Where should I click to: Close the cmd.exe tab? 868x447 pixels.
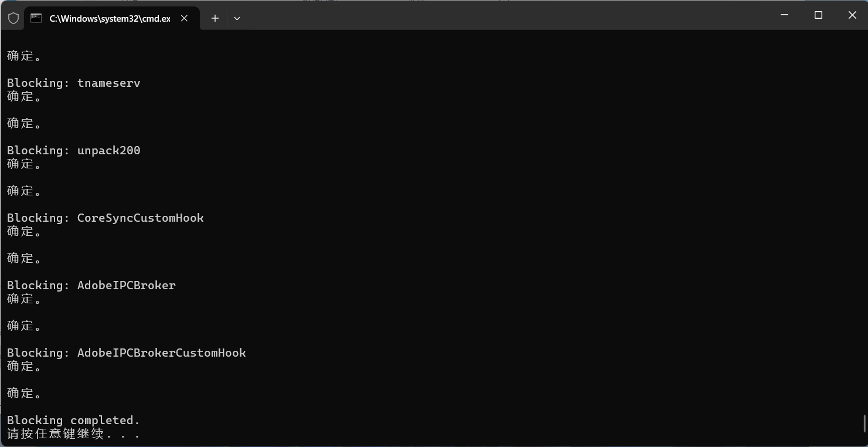tap(184, 18)
